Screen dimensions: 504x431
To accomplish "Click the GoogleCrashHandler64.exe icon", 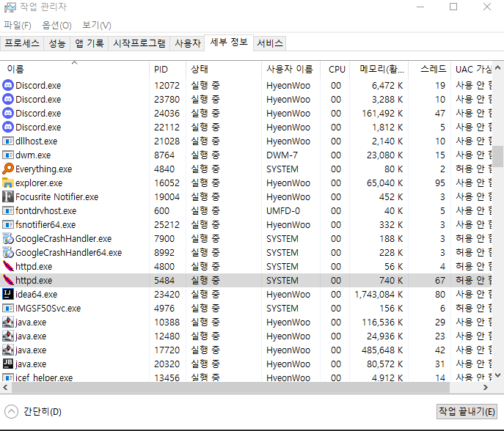I will pyautogui.click(x=8, y=252).
